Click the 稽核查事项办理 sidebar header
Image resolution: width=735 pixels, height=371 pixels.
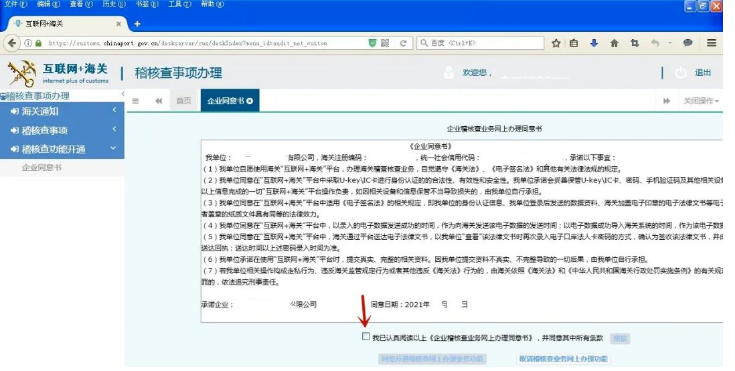[x=37, y=96]
